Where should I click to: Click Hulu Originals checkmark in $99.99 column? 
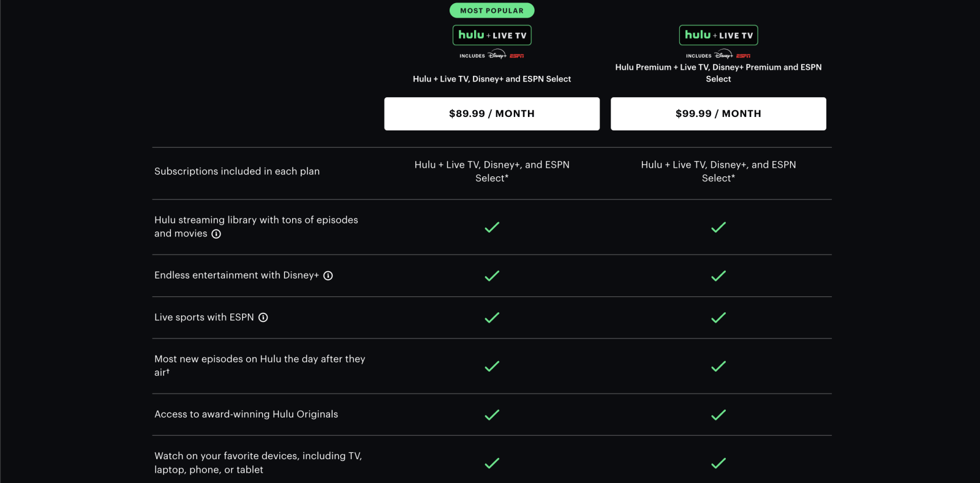718,414
